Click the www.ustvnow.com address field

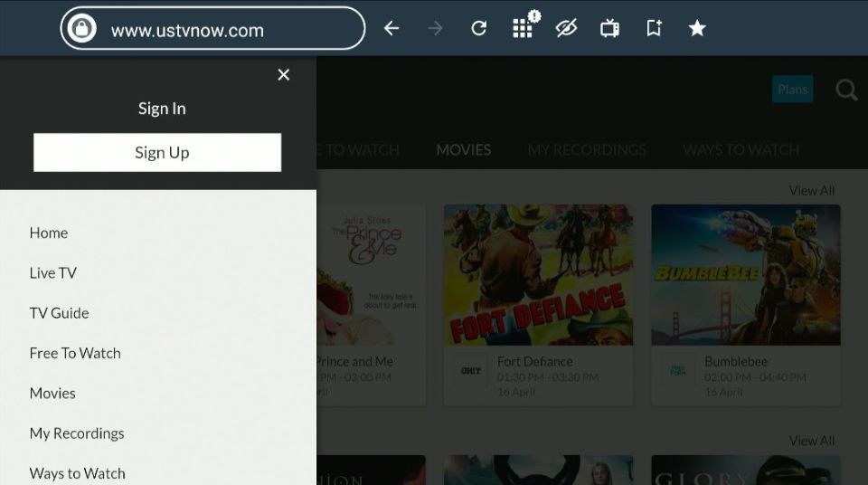(212, 28)
